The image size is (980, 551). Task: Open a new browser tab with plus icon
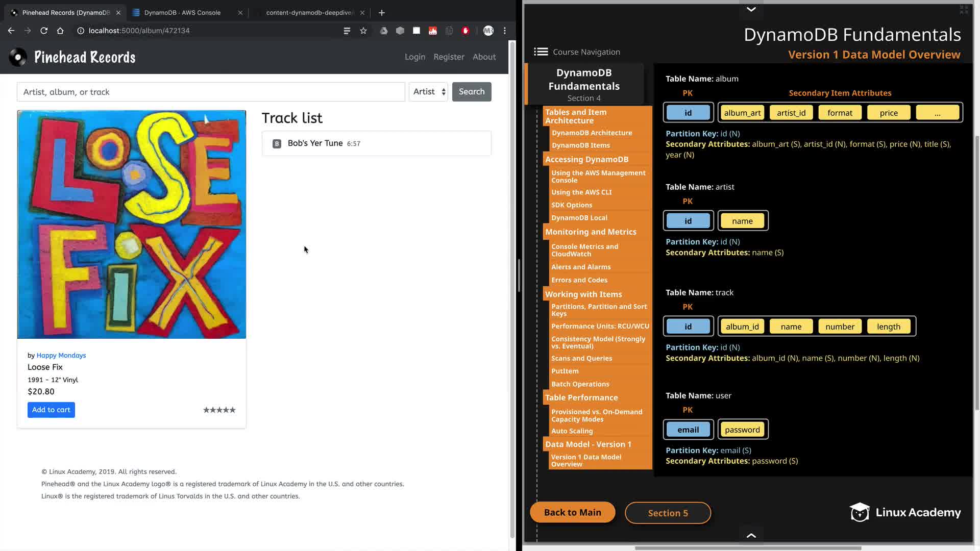coord(382,13)
